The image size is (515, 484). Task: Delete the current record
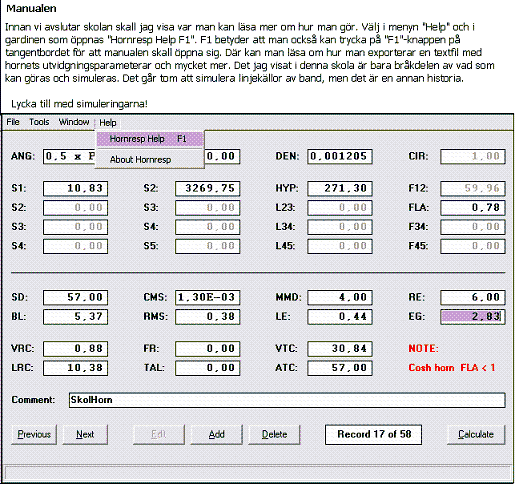274,434
